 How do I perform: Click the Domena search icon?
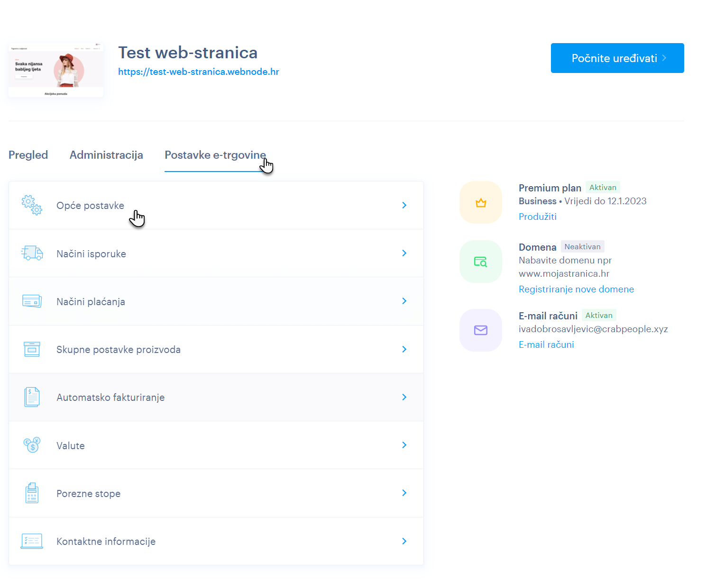(x=481, y=262)
